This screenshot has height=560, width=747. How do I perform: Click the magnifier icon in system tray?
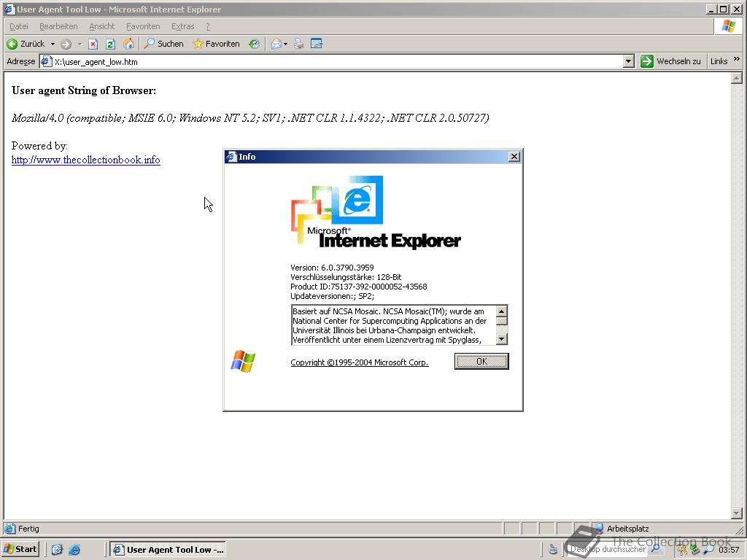pyautogui.click(x=708, y=550)
